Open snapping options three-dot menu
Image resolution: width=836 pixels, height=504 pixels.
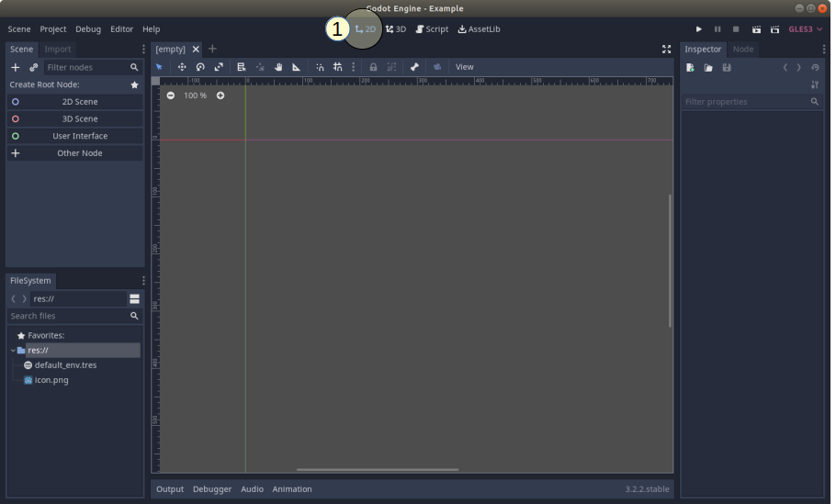353,67
